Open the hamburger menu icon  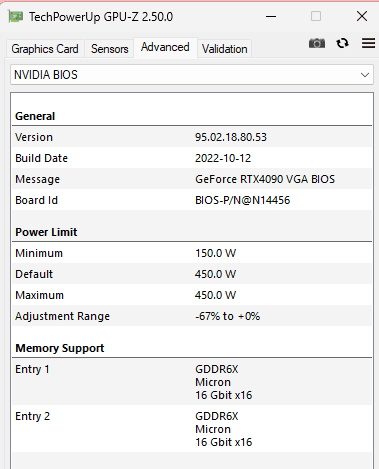(368, 43)
